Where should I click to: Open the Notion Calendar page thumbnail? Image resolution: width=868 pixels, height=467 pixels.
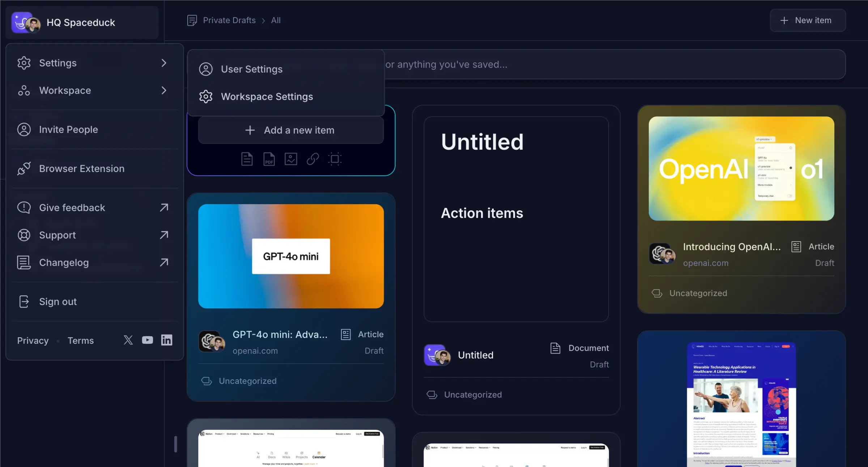pos(291,448)
